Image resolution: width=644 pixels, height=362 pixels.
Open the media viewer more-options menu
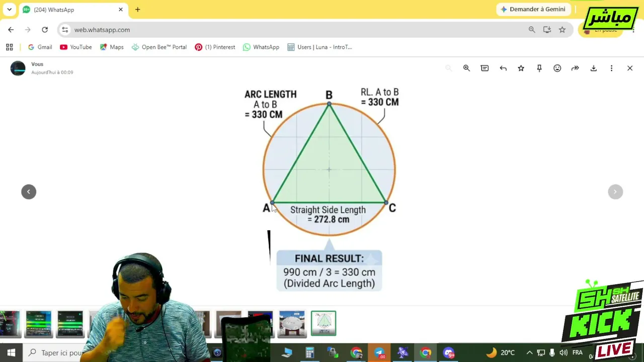[611, 68]
